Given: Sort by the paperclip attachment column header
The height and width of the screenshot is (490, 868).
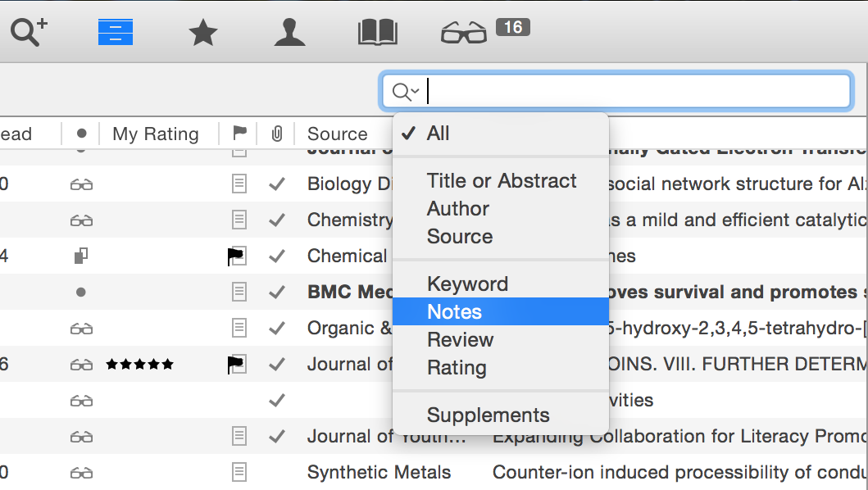Looking at the screenshot, I should (x=277, y=134).
